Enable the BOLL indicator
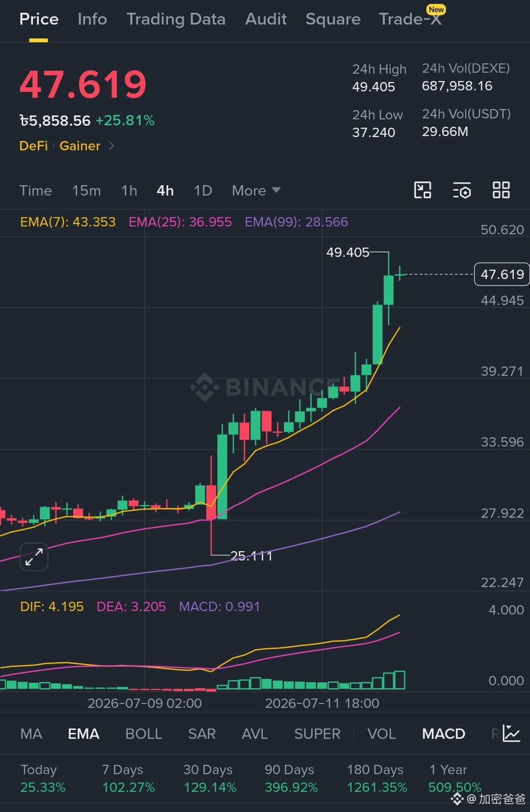This screenshot has width=530, height=812. coord(143,734)
